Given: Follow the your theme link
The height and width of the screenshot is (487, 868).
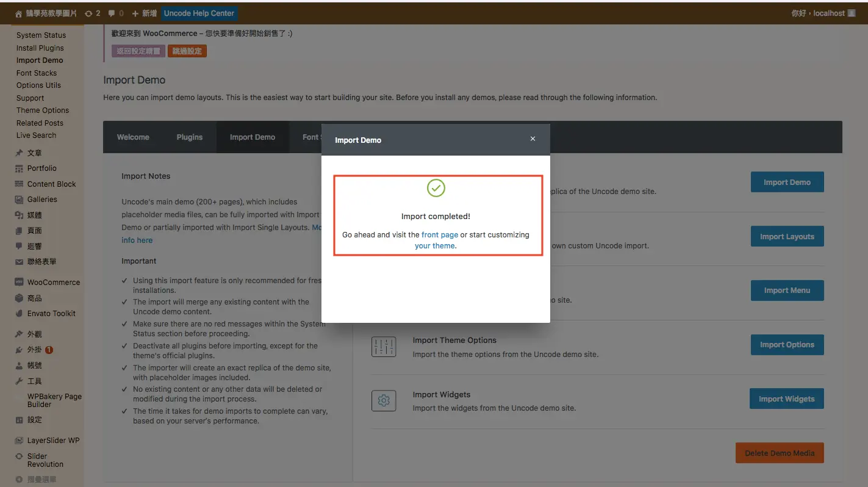Looking at the screenshot, I should coord(435,246).
